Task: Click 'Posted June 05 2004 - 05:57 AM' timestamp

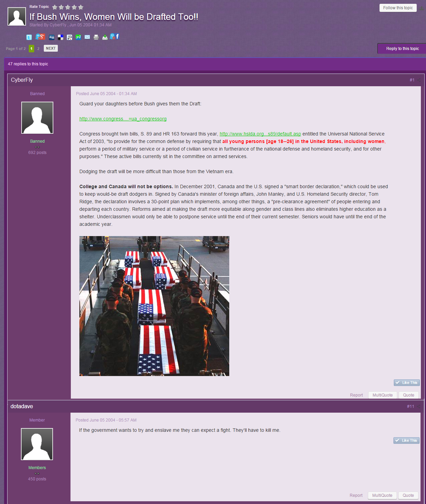Action: coord(106,420)
